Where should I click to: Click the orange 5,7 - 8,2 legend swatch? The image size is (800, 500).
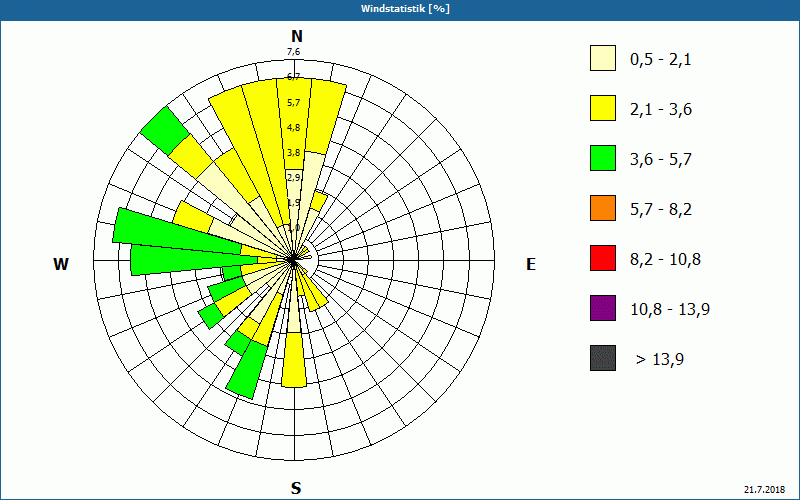pos(603,208)
